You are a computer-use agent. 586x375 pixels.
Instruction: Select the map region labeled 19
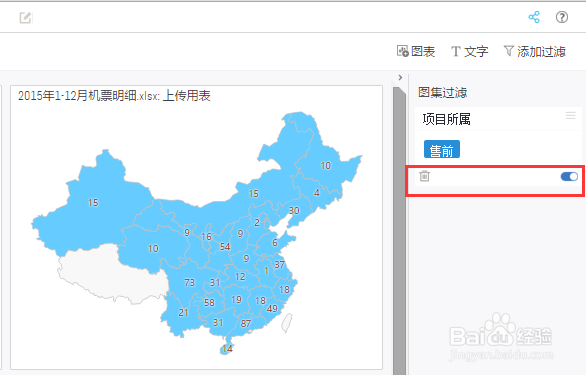(236, 299)
